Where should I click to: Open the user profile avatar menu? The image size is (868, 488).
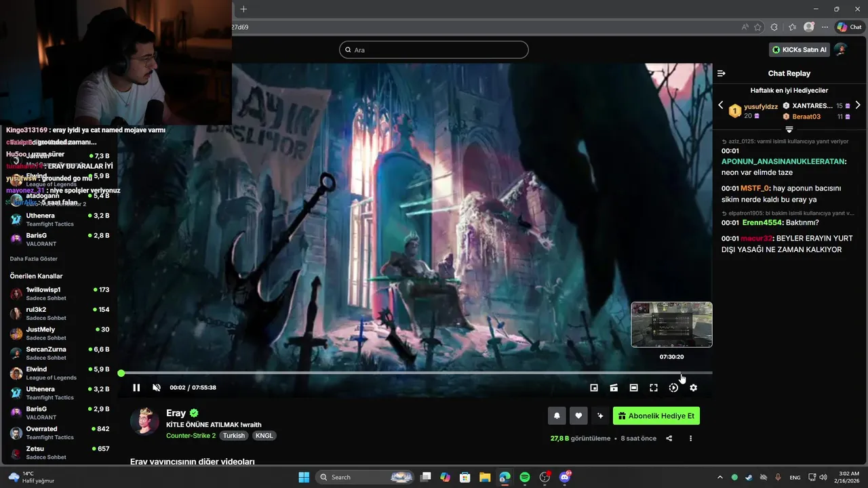(841, 49)
